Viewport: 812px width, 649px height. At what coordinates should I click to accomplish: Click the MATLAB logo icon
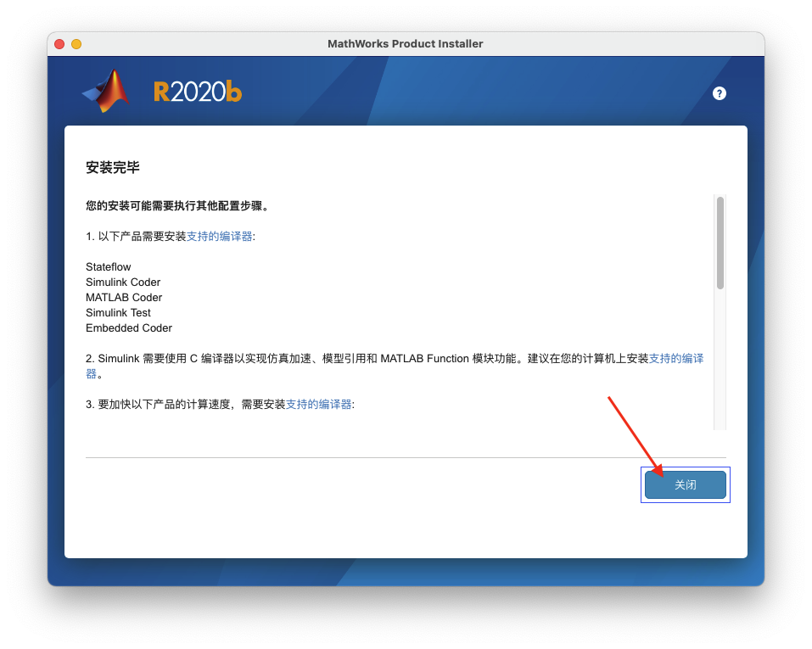(106, 91)
